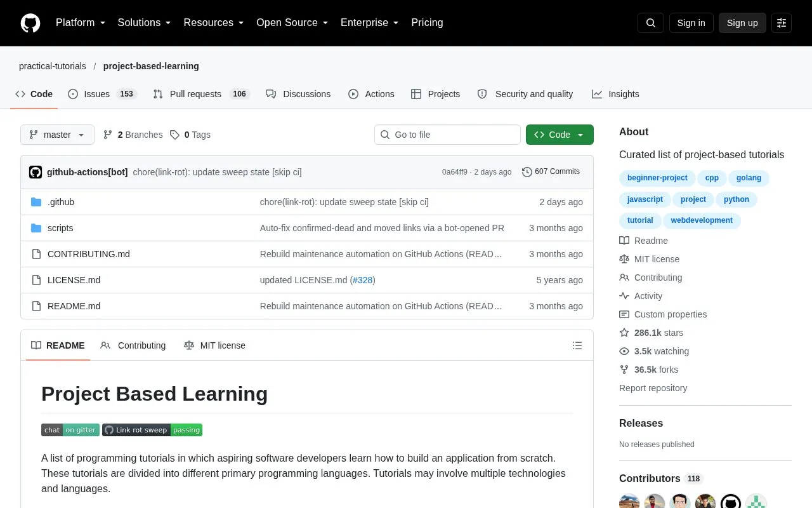This screenshot has width=812, height=508.
Task: Open the master branch dropdown
Action: tap(57, 135)
